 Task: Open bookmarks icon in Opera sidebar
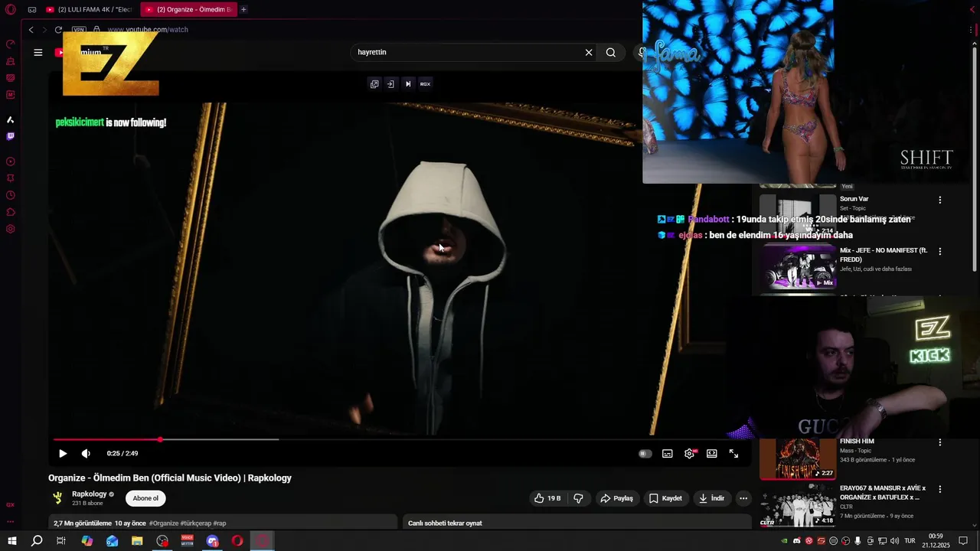click(x=11, y=178)
